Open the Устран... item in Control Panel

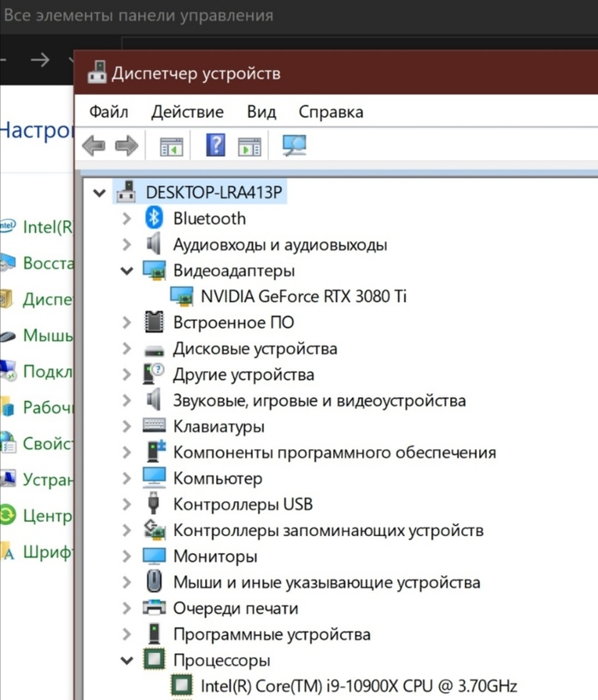point(48,480)
